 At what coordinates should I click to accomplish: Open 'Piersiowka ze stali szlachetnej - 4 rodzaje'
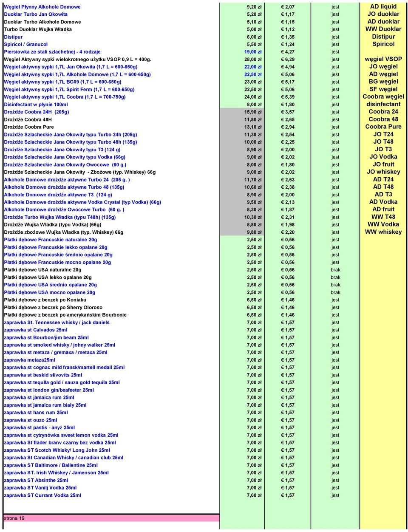[x=52, y=52]
